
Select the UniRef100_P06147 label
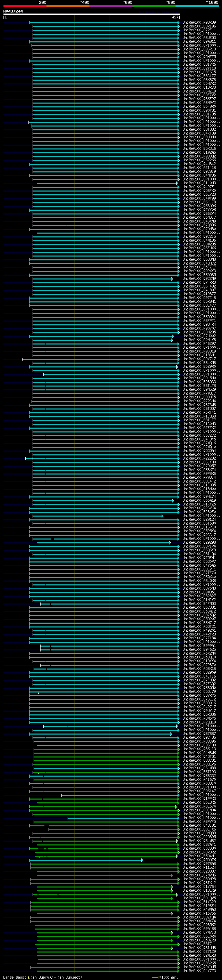(x=199, y=791)
